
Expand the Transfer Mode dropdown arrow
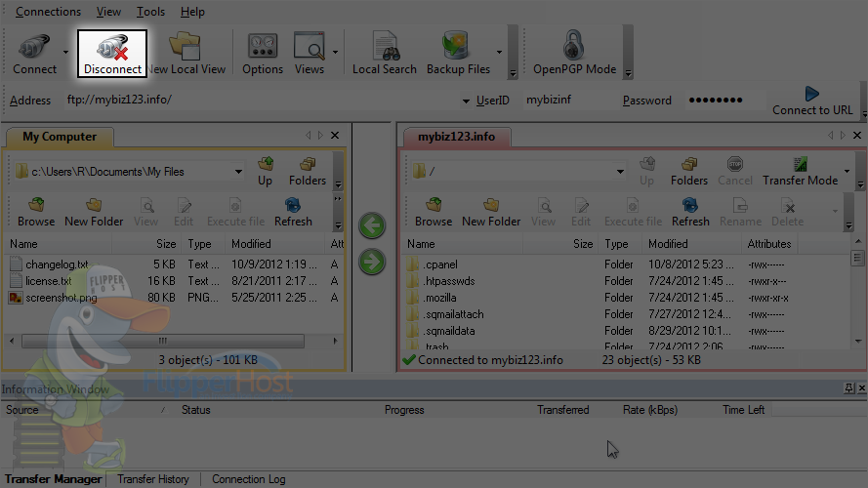(x=847, y=171)
